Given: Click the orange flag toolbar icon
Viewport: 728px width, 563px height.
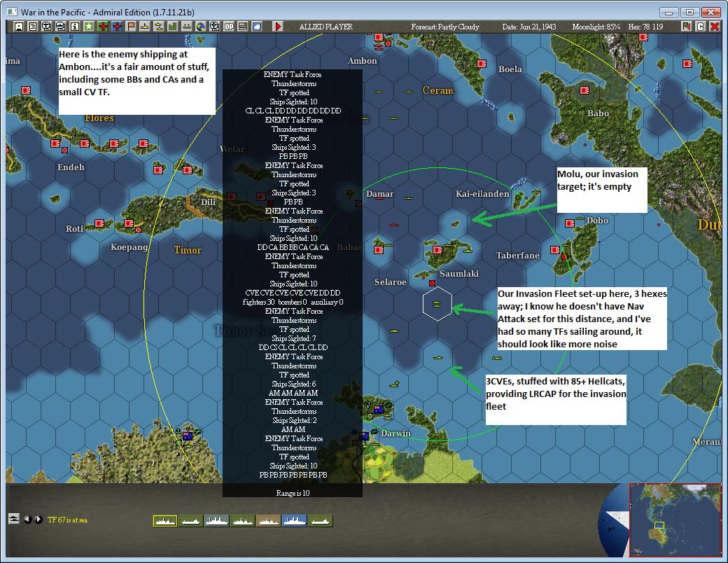Looking at the screenshot, I should (x=130, y=27).
